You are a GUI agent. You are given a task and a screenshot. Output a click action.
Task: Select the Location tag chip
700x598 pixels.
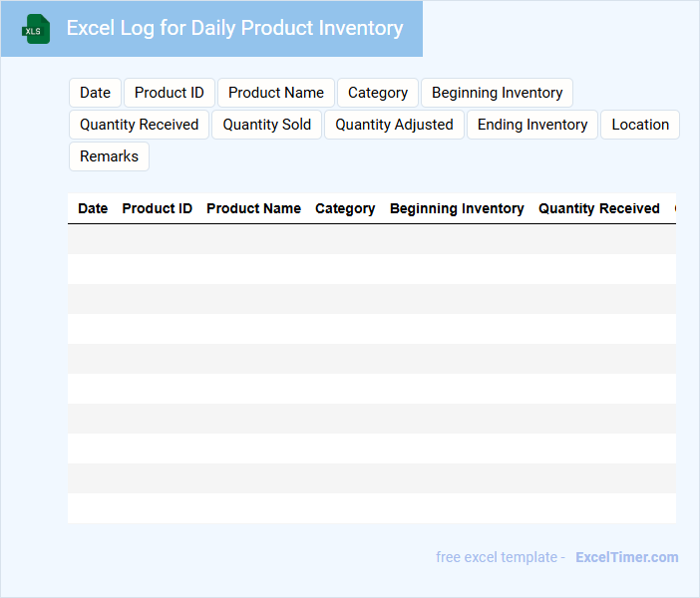(640, 125)
